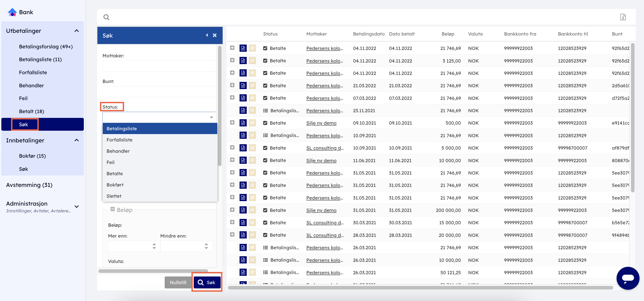Collapse the Utbetalinger menu section

77,31
